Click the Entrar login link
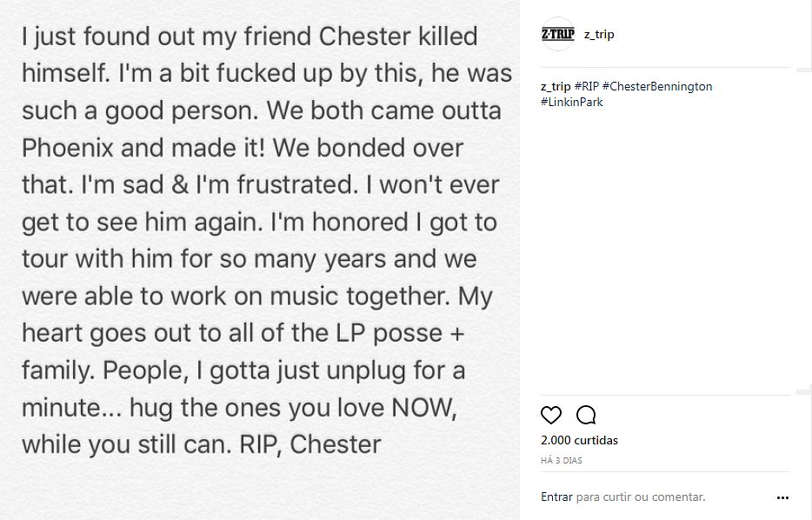The image size is (812, 520). [556, 497]
